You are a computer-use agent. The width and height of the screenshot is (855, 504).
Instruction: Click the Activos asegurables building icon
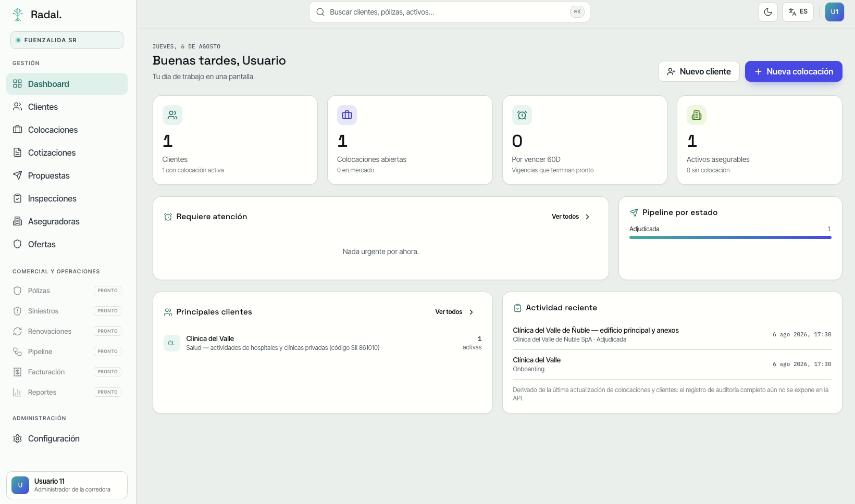pyautogui.click(x=697, y=115)
